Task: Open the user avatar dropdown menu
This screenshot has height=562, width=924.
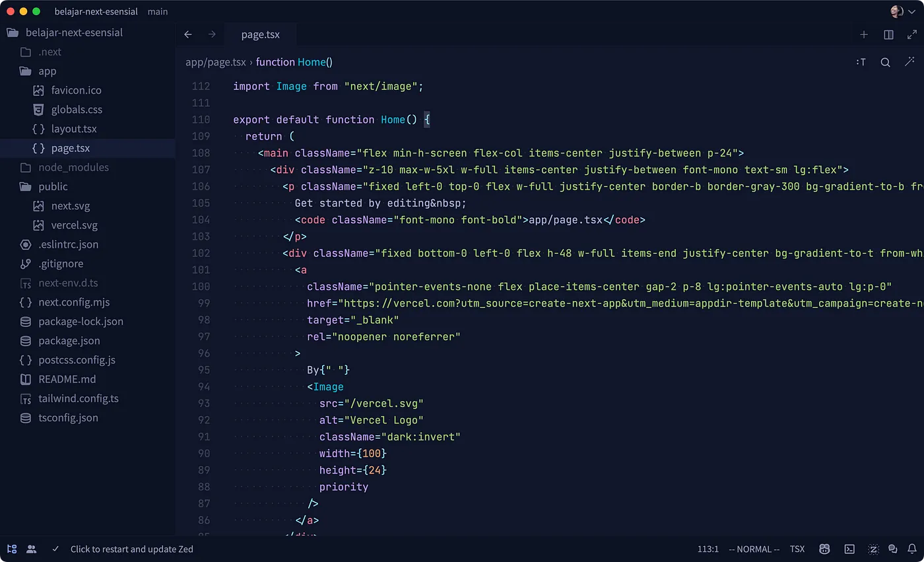Action: [902, 11]
